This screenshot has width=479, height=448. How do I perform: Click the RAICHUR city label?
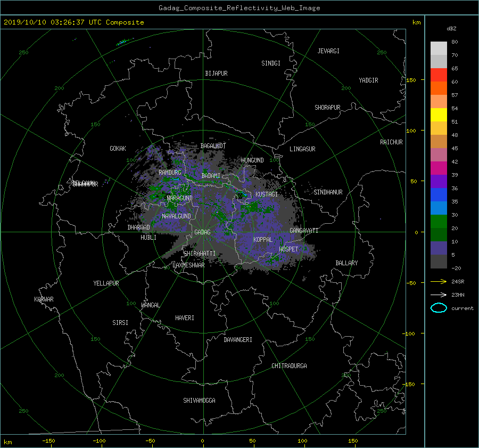coord(391,142)
